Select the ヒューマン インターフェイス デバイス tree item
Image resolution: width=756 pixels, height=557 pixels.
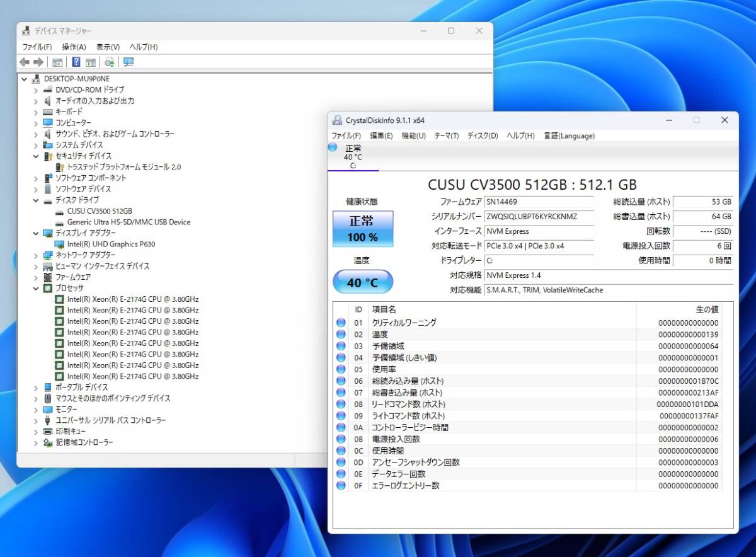[x=102, y=266]
